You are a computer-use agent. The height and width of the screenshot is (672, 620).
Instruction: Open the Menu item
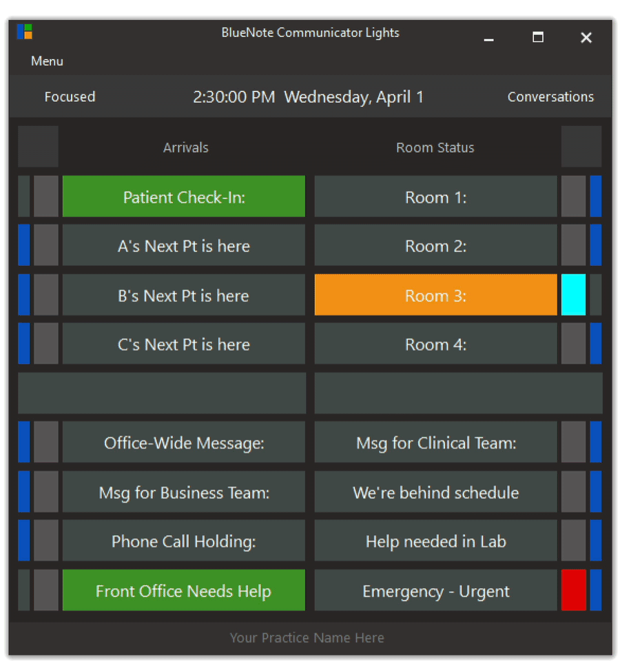click(x=47, y=61)
